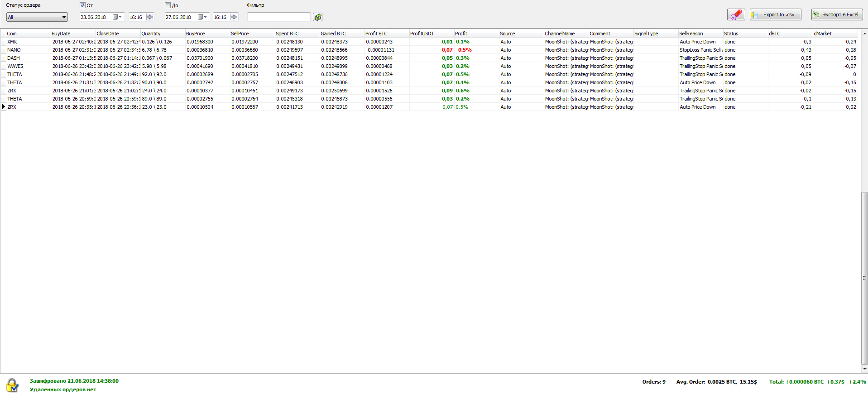Select the NANO order row
The image size is (868, 394).
[429, 50]
